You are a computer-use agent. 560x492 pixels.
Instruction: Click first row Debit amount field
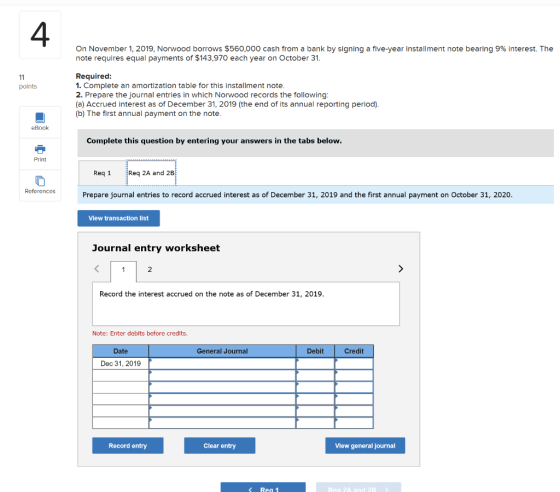pos(315,363)
